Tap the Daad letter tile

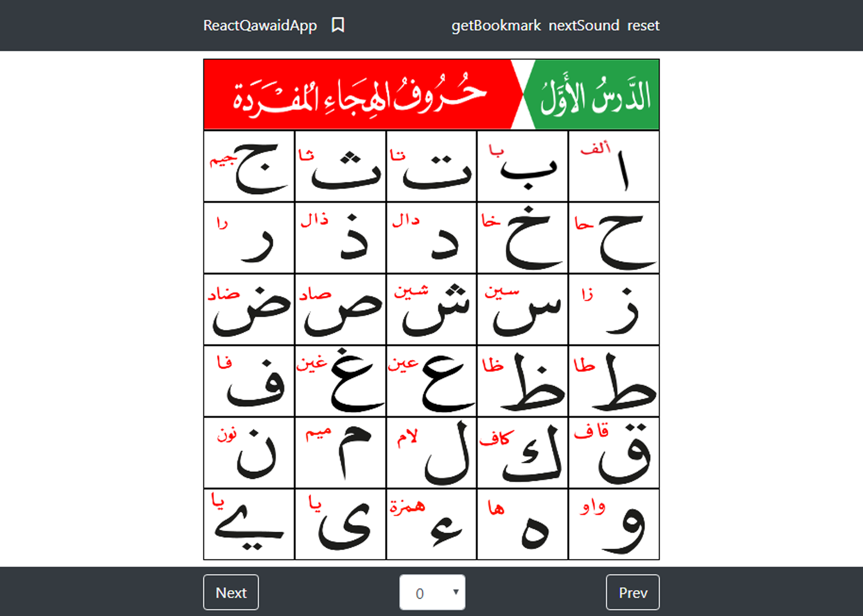(249, 310)
